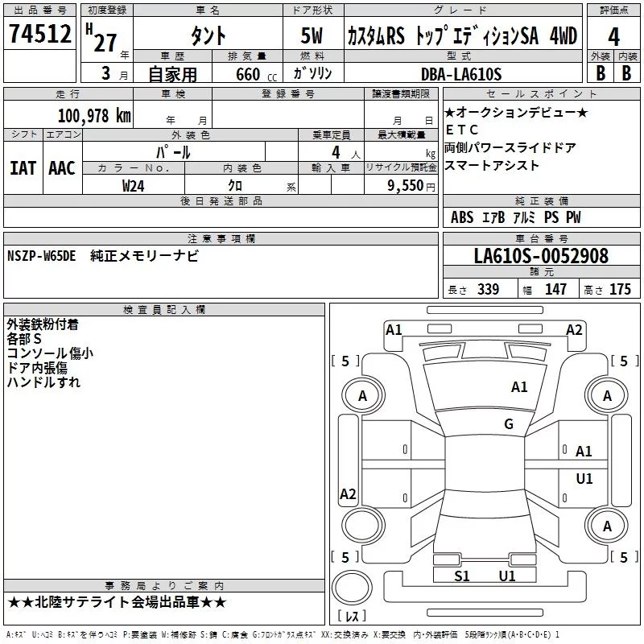Click the inspector note 外装鉄粉付着
Viewport: 644px width, 644px height.
(43, 324)
